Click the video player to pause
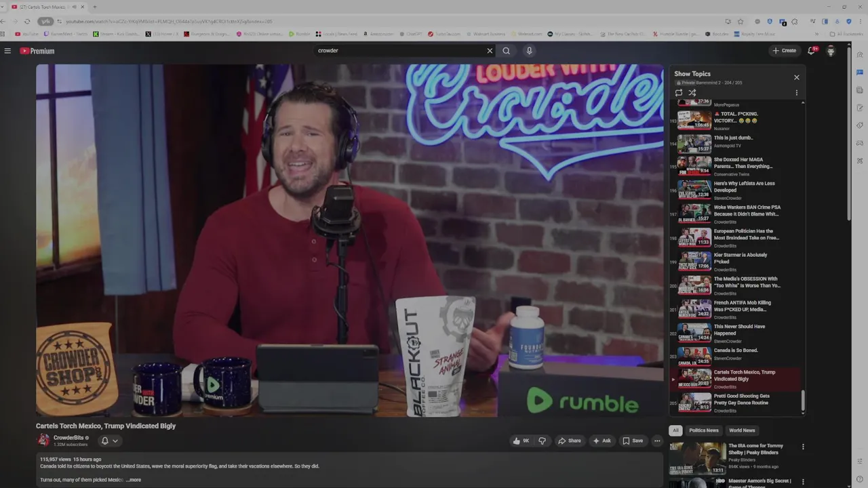Viewport: 868px width, 488px height. coord(350,241)
